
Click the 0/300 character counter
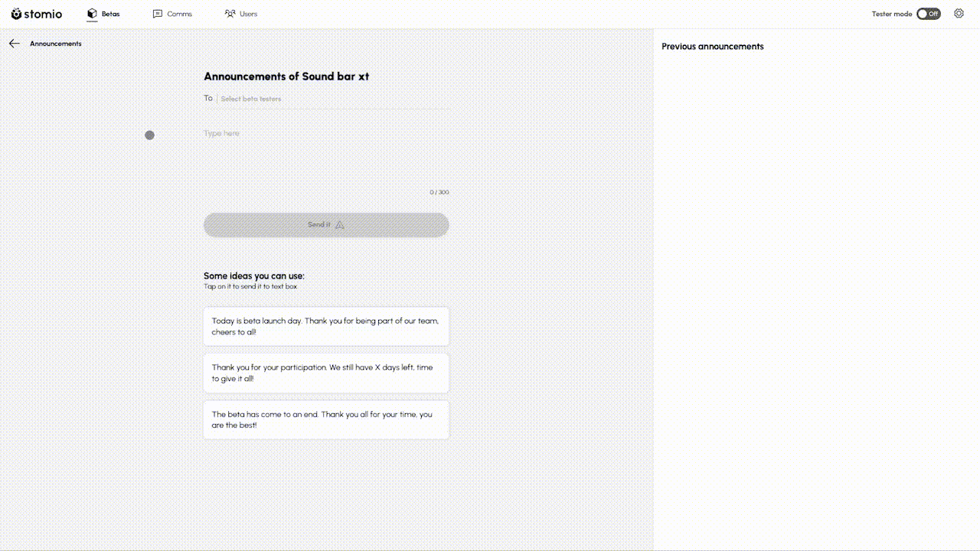tap(439, 192)
